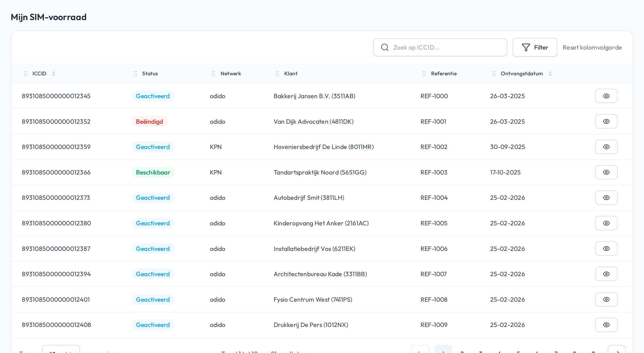Click reference REF-1009
Image resolution: width=644 pixels, height=353 pixels.
pos(434,325)
